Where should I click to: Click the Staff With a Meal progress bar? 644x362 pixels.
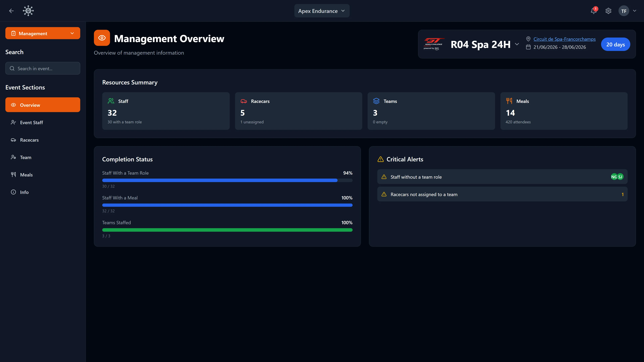tap(227, 205)
